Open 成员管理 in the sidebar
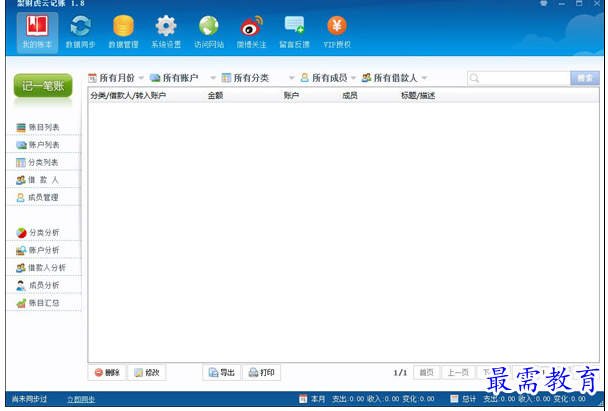 [x=43, y=197]
